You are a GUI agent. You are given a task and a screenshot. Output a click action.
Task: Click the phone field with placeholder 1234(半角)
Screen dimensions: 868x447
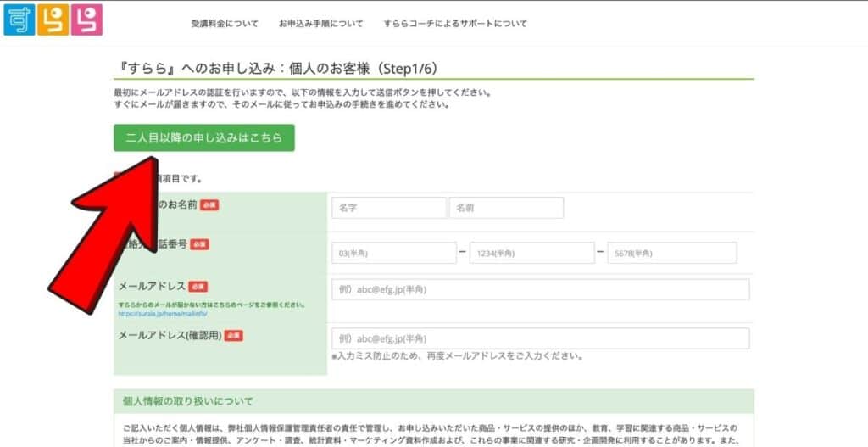[532, 253]
